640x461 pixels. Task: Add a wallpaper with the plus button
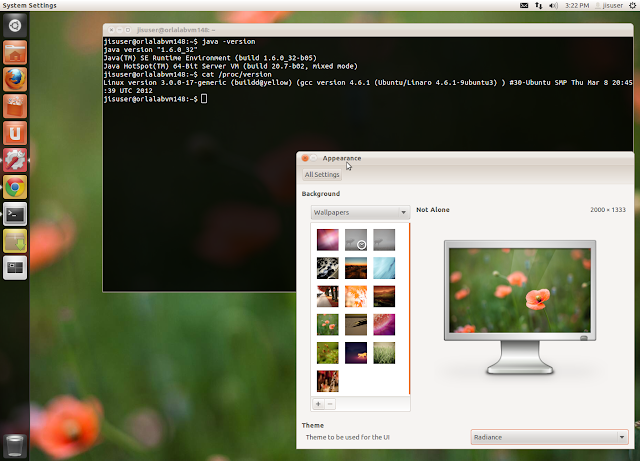[x=318, y=404]
